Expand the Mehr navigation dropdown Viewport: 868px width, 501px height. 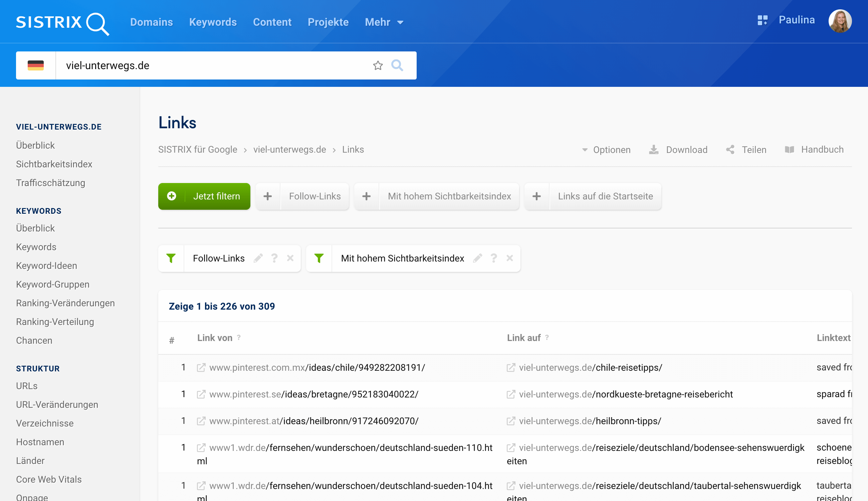point(384,22)
